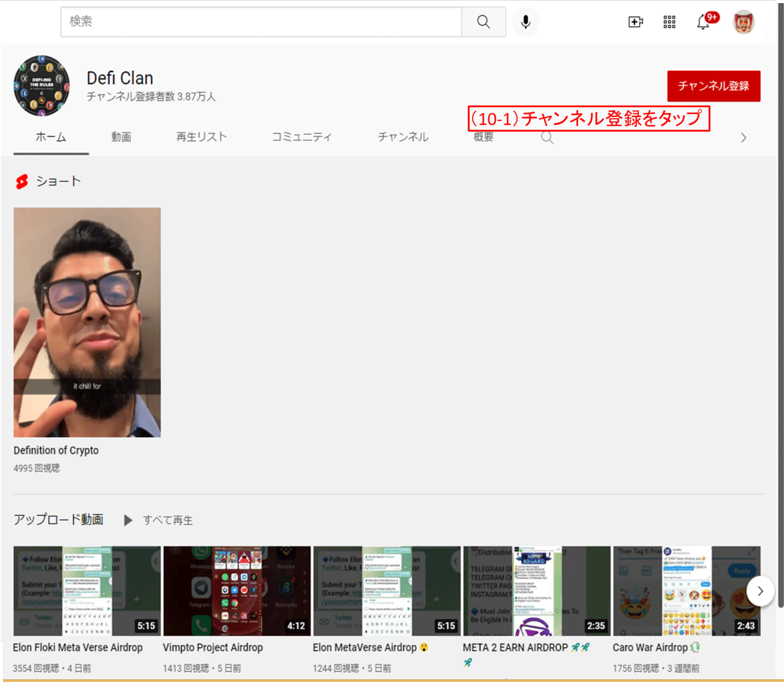The image size is (784, 682).
Task: Click 1756 回視聴・3 週間前 text
Action: click(656, 669)
